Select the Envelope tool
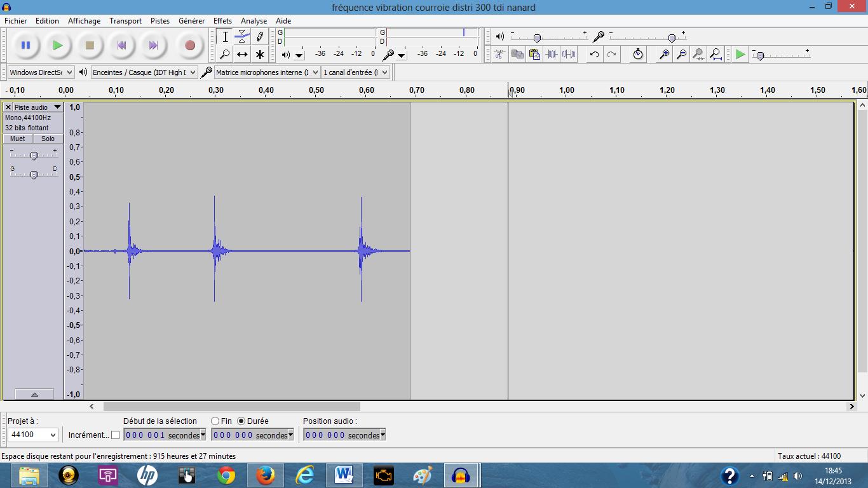 pyautogui.click(x=242, y=37)
